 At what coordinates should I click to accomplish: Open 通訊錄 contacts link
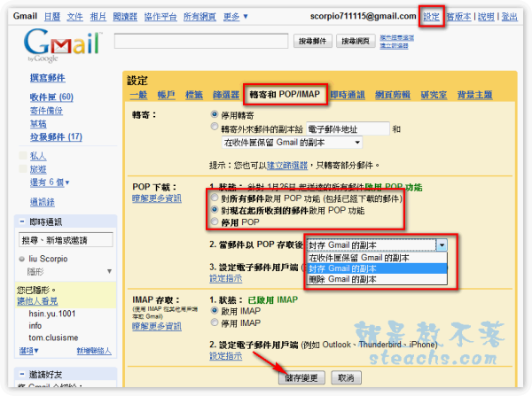pyautogui.click(x=43, y=202)
